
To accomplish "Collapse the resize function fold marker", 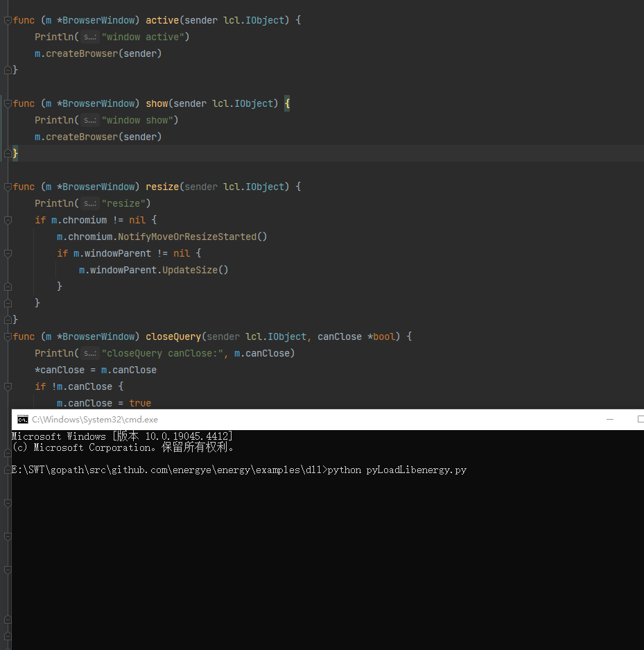I will [x=8, y=187].
